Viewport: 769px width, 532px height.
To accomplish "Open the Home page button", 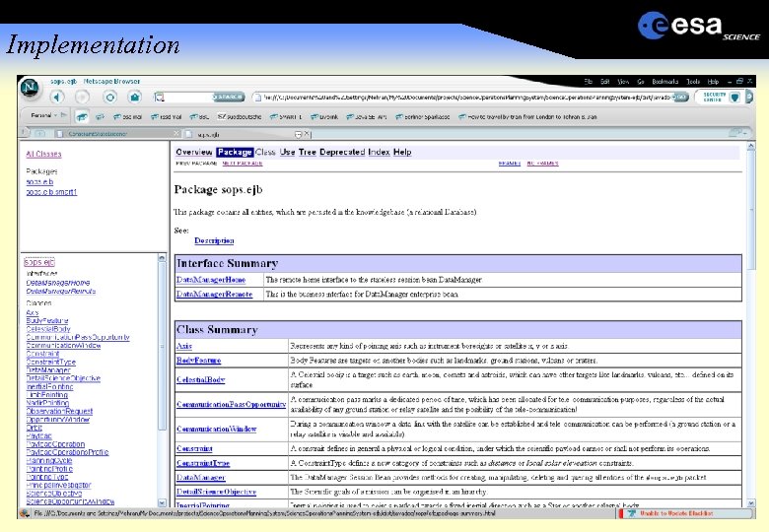I will tap(135, 97).
